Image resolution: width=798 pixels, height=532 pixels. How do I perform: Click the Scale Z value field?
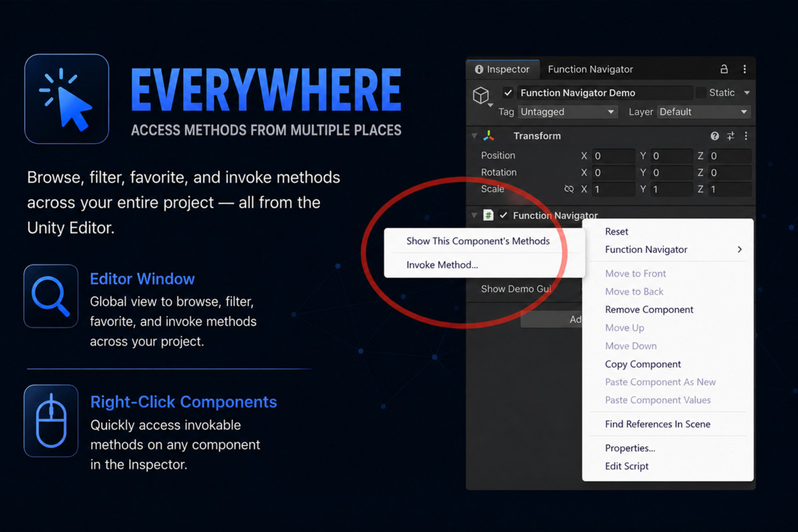click(730, 190)
